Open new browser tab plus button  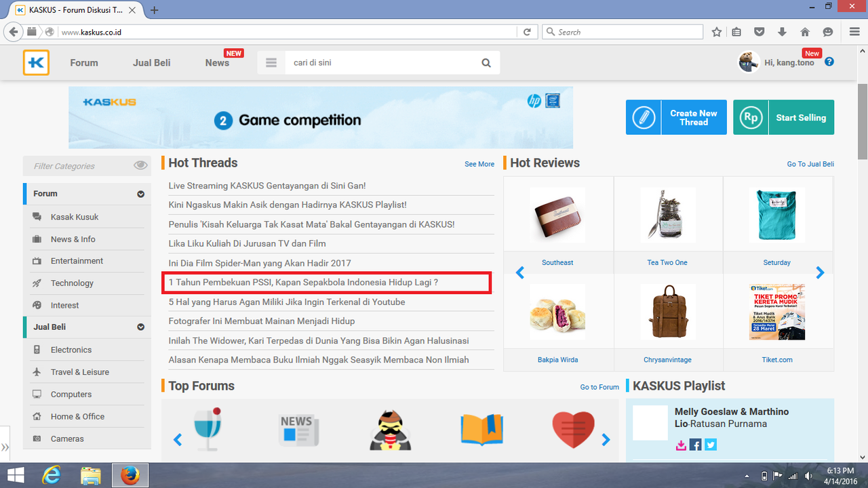pos(155,10)
